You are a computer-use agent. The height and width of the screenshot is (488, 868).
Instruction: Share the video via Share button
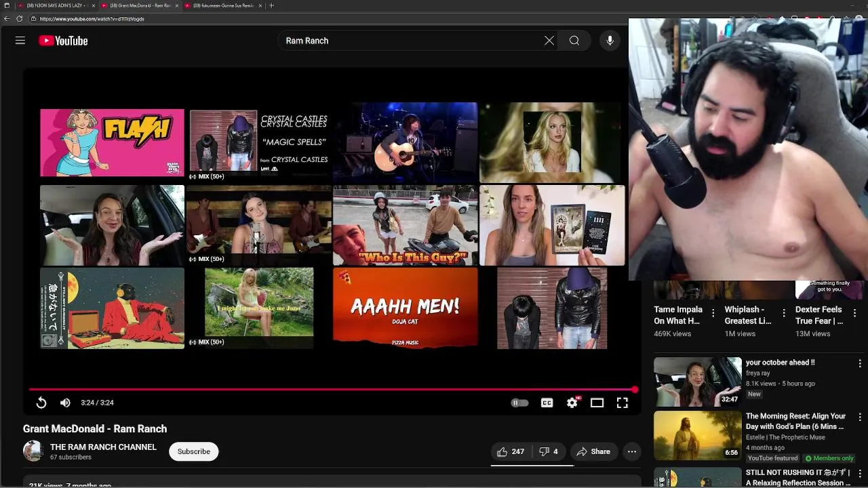(593, 451)
